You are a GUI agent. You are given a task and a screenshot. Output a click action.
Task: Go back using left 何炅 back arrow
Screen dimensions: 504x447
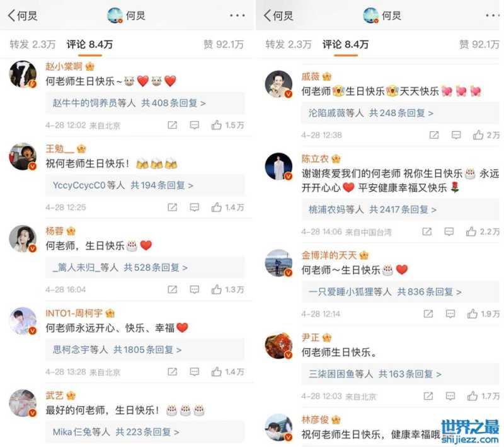11,15
